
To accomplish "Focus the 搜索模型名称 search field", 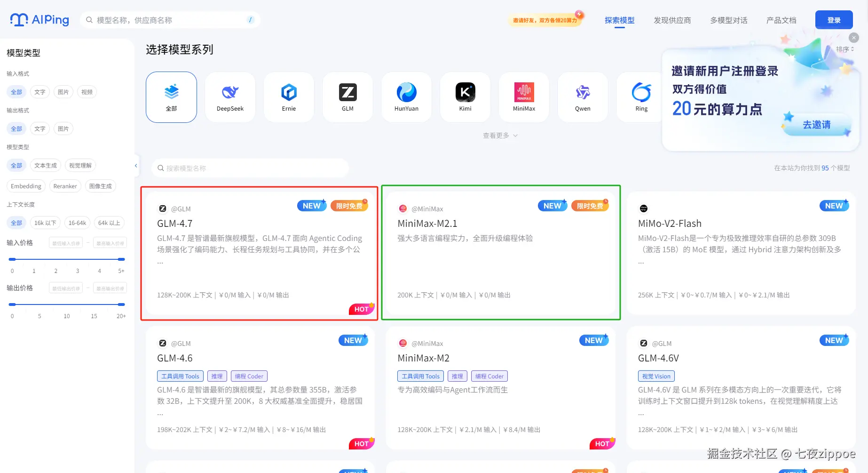I will 250,168.
